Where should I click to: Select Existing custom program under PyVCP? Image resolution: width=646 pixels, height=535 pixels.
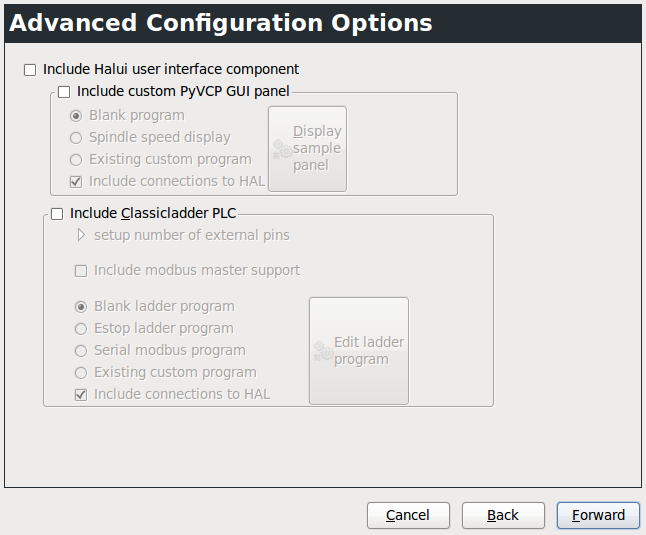pyautogui.click(x=76, y=160)
